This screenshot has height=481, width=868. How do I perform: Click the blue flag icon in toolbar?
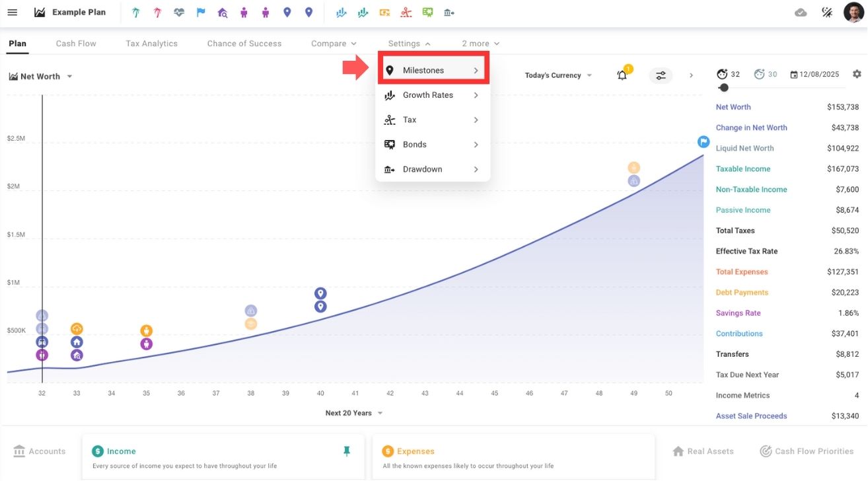[x=201, y=13]
